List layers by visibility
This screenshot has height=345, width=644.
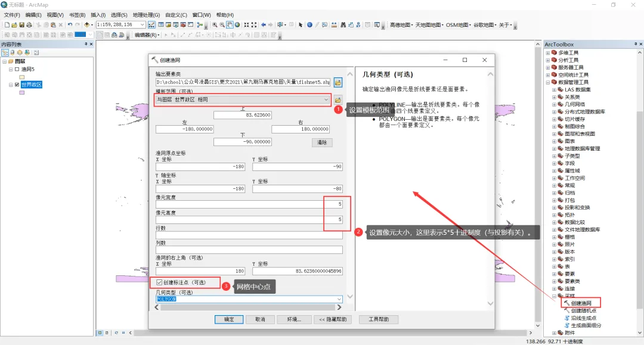click(20, 52)
